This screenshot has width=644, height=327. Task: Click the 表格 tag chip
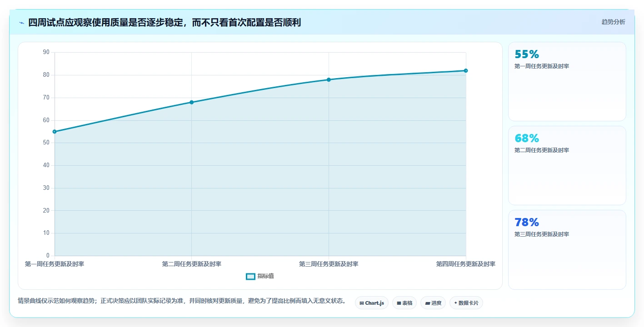click(404, 303)
